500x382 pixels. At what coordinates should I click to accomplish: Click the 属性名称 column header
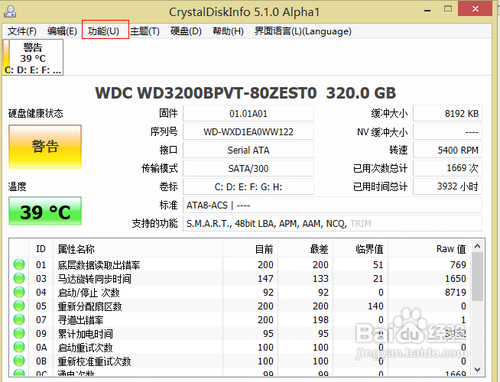coord(138,249)
